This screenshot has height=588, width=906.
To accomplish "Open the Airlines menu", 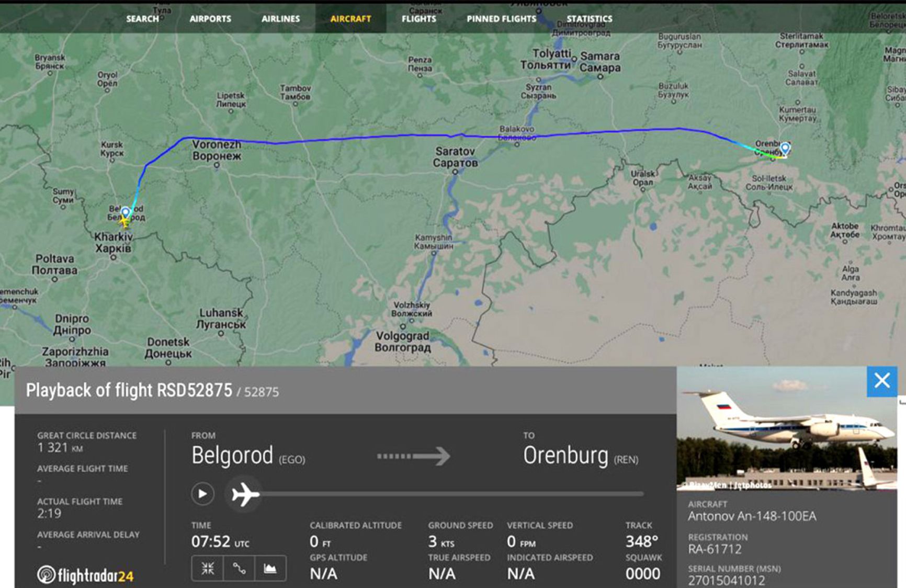I will tap(281, 19).
